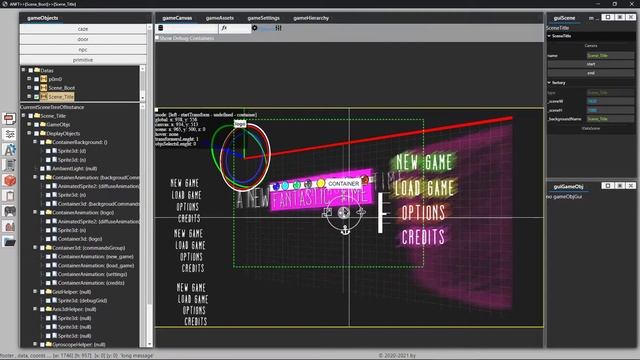Collapse the Datas tree node
Image resolution: width=640 pixels, height=360 pixels.
click(23, 70)
